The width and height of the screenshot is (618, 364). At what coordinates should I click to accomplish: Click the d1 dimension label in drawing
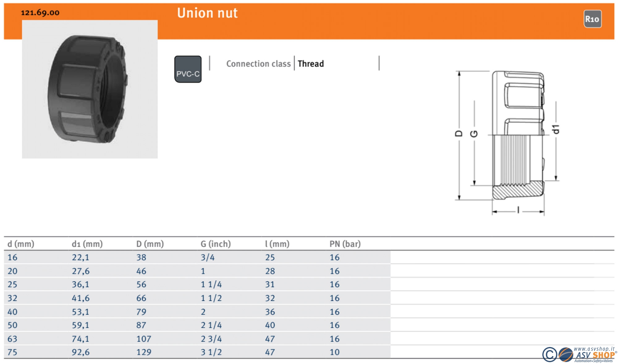point(556,129)
